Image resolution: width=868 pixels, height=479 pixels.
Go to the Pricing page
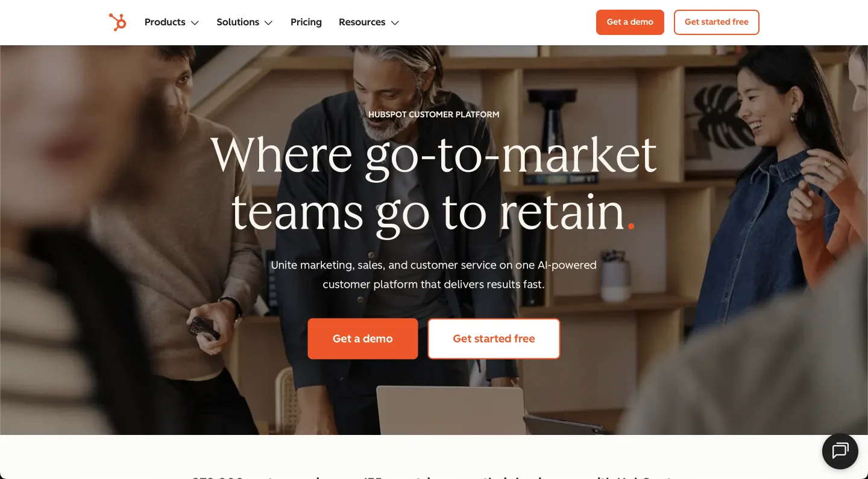tap(306, 22)
